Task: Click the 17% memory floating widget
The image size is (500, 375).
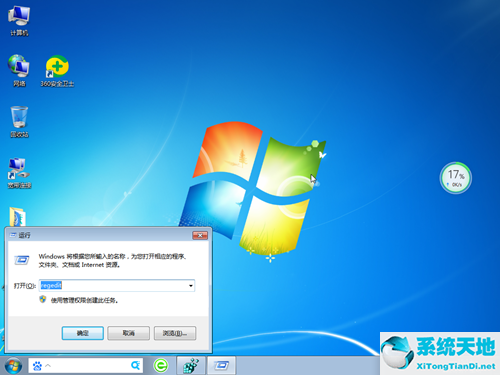Action: (455, 178)
